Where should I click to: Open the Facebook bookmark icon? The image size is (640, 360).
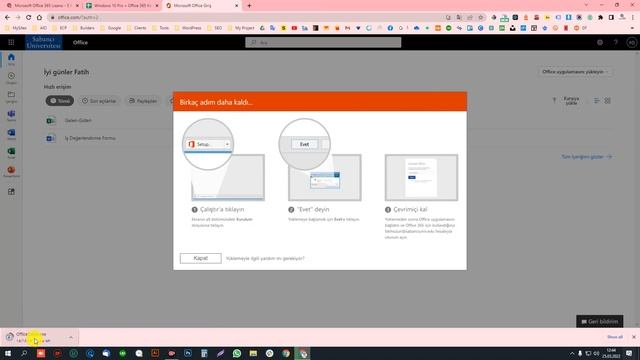(x=390, y=28)
